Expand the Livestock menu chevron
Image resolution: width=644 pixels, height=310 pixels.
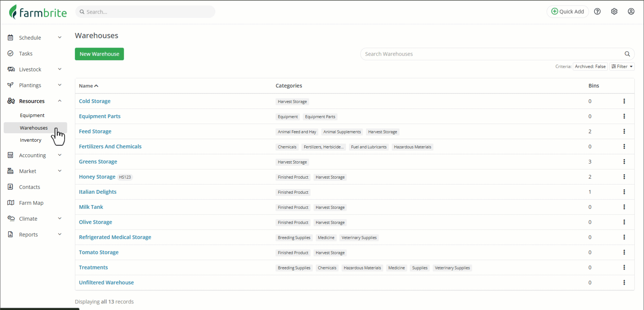(x=60, y=69)
